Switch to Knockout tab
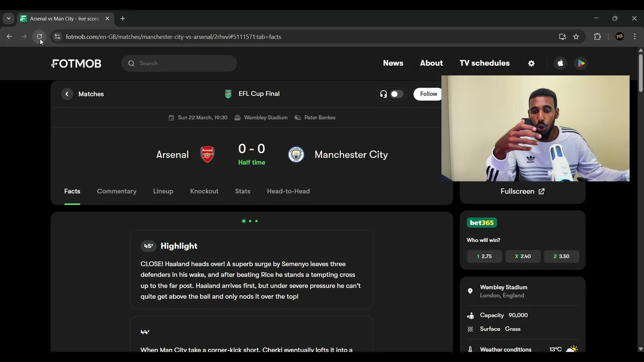 coord(204,192)
